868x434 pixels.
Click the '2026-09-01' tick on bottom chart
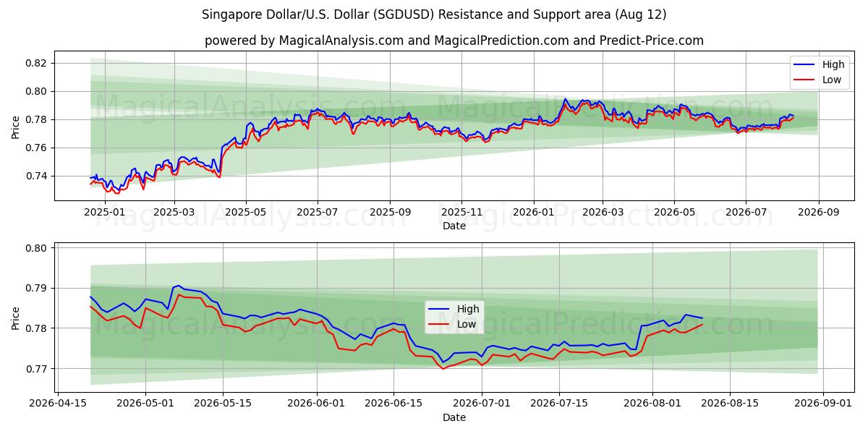[824, 404]
